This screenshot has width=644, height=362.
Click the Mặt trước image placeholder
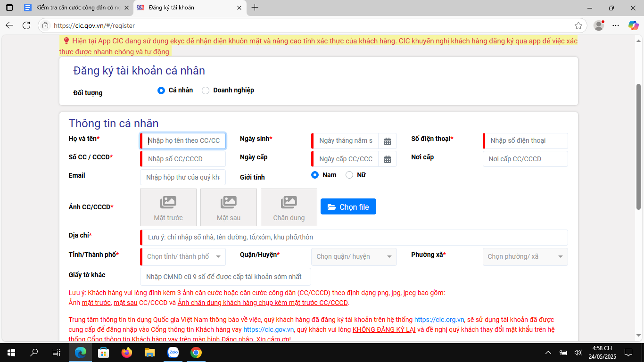168,207
